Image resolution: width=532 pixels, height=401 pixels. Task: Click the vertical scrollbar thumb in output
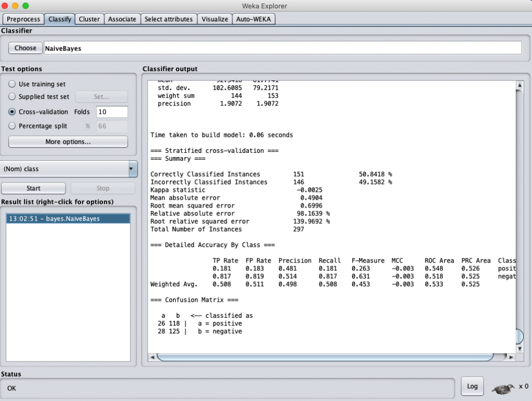(520, 337)
